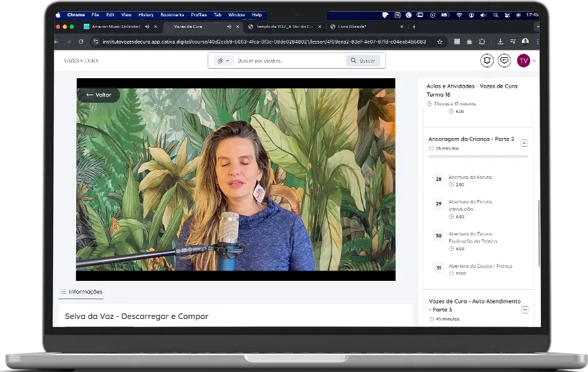Screen dimensions: 588x372
Task: Open lesson 30 Explicação da Prática
Action: click(x=472, y=237)
